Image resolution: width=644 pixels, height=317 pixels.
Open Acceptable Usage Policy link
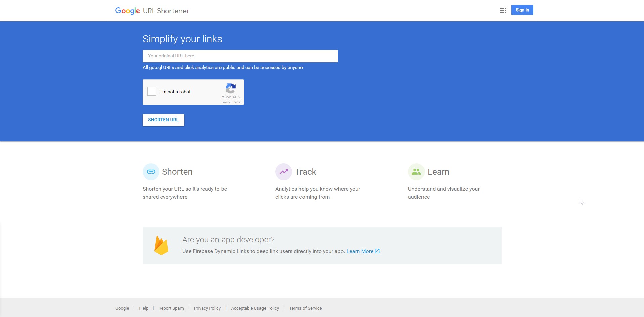pyautogui.click(x=255, y=308)
